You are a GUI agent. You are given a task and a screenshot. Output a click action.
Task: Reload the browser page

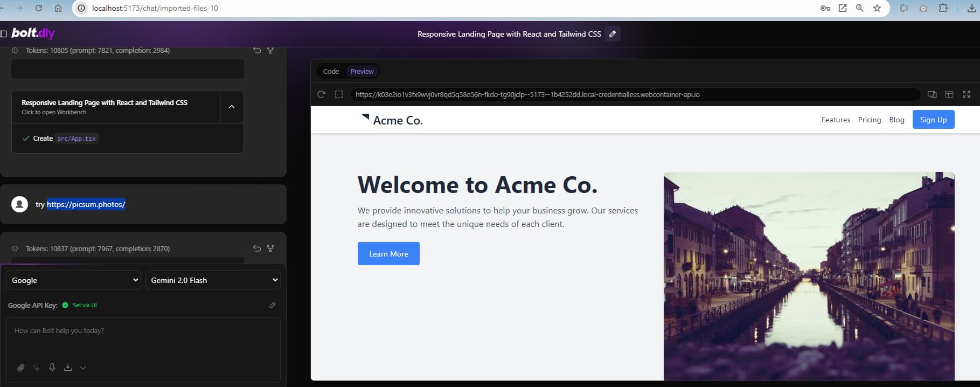tap(39, 8)
